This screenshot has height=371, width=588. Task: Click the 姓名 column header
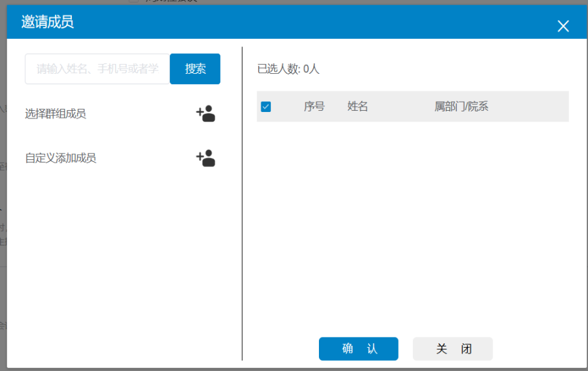coord(358,107)
